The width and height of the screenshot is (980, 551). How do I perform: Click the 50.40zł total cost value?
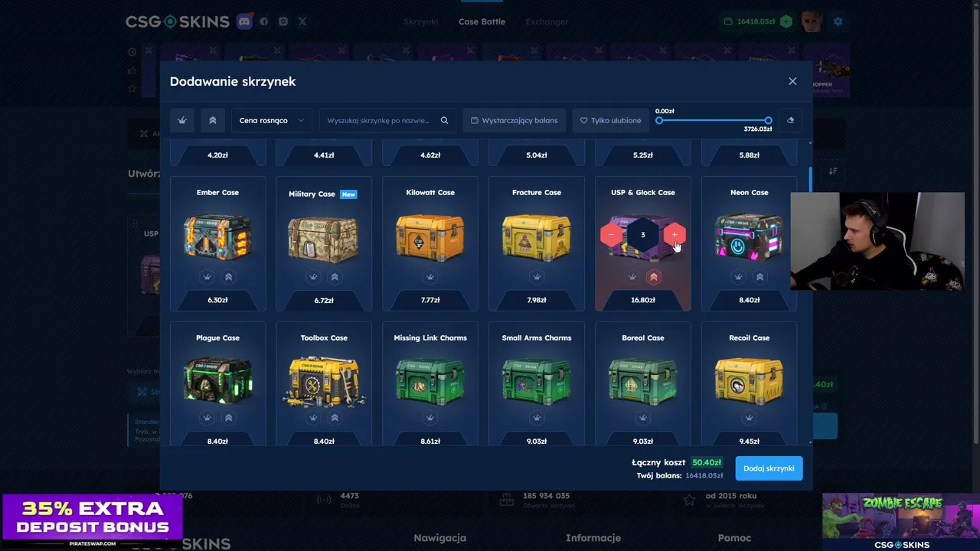coord(707,462)
